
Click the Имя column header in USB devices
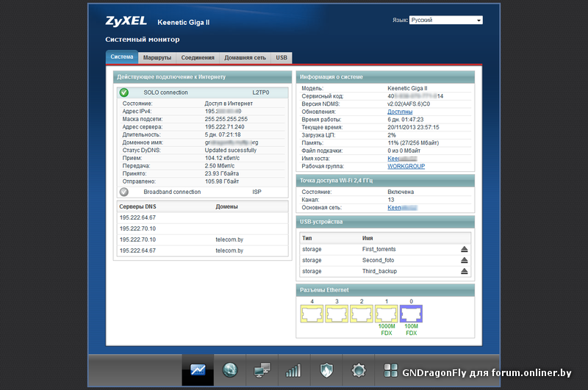click(x=367, y=238)
